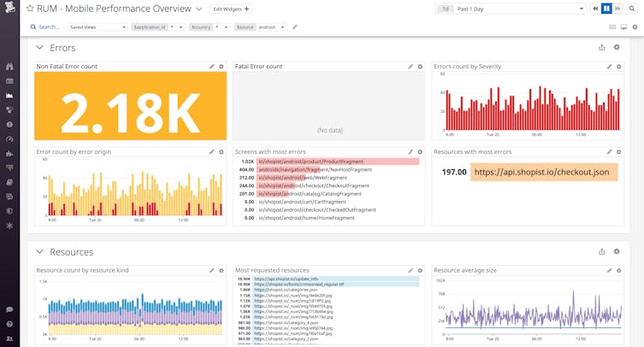Edit Resources with most errors widget
This screenshot has width=644, height=347.
click(609, 152)
